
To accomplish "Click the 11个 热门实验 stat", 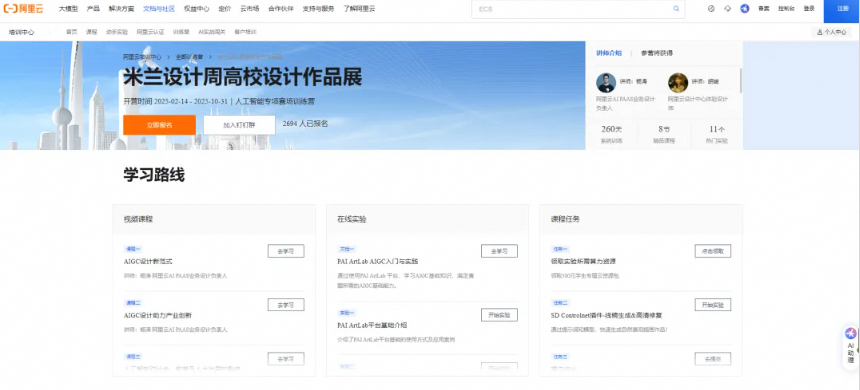I will [x=717, y=134].
